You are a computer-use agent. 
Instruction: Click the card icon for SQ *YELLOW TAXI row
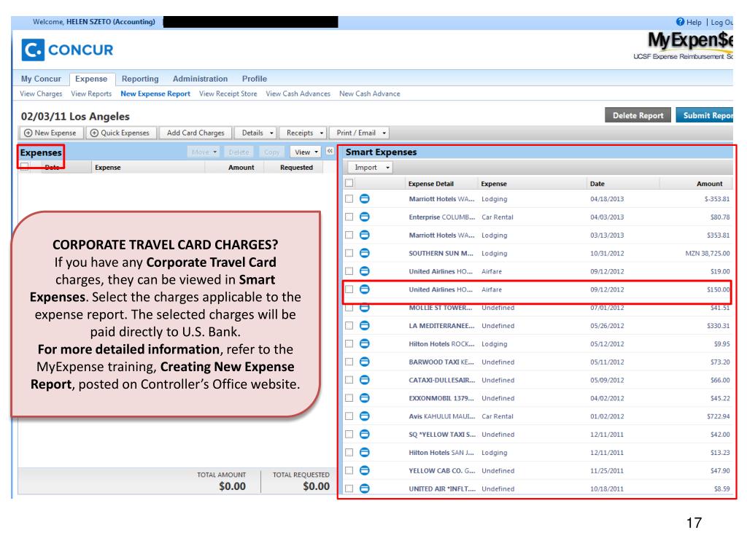pyautogui.click(x=365, y=434)
